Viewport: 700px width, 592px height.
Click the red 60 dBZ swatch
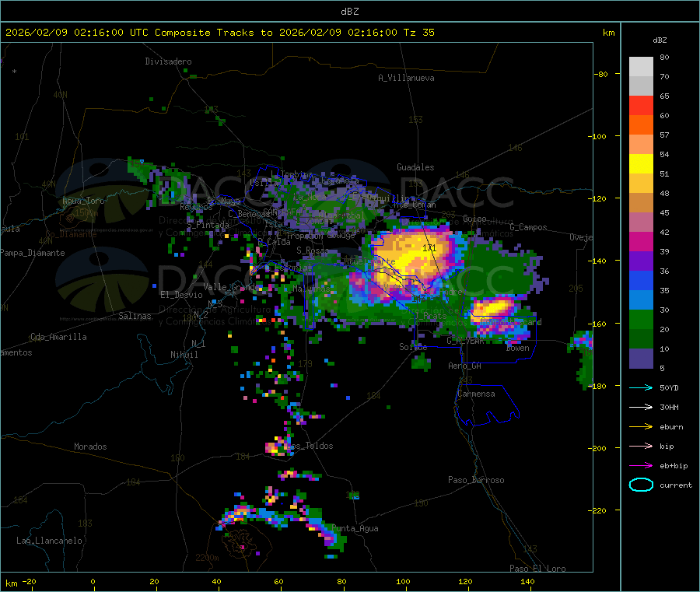641,105
